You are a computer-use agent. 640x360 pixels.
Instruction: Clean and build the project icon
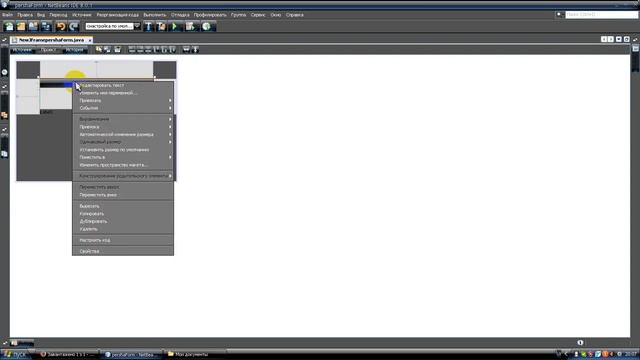tap(161, 27)
